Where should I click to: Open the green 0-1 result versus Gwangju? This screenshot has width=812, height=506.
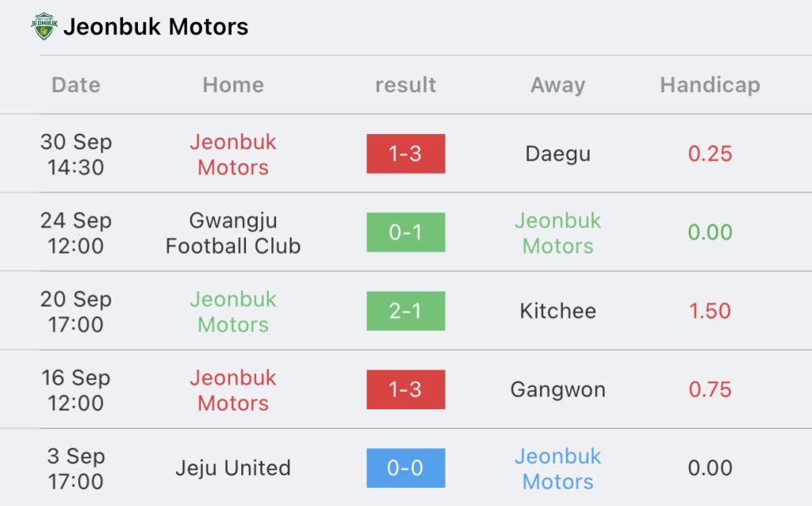(x=405, y=232)
